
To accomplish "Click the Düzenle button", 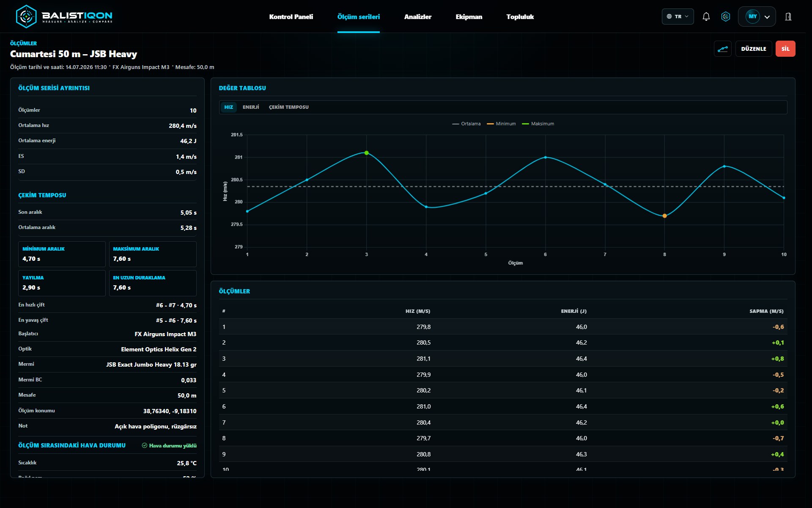I will [x=754, y=49].
